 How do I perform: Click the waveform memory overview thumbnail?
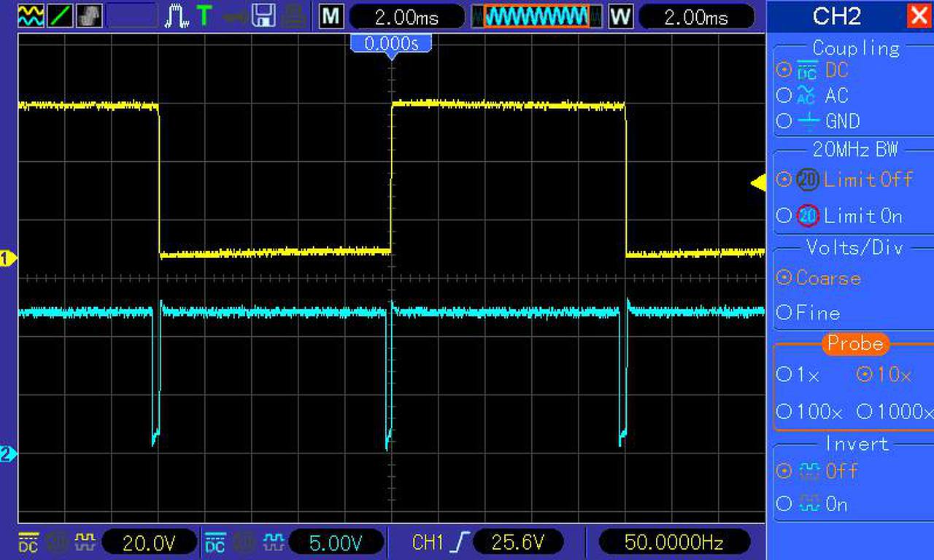(537, 16)
